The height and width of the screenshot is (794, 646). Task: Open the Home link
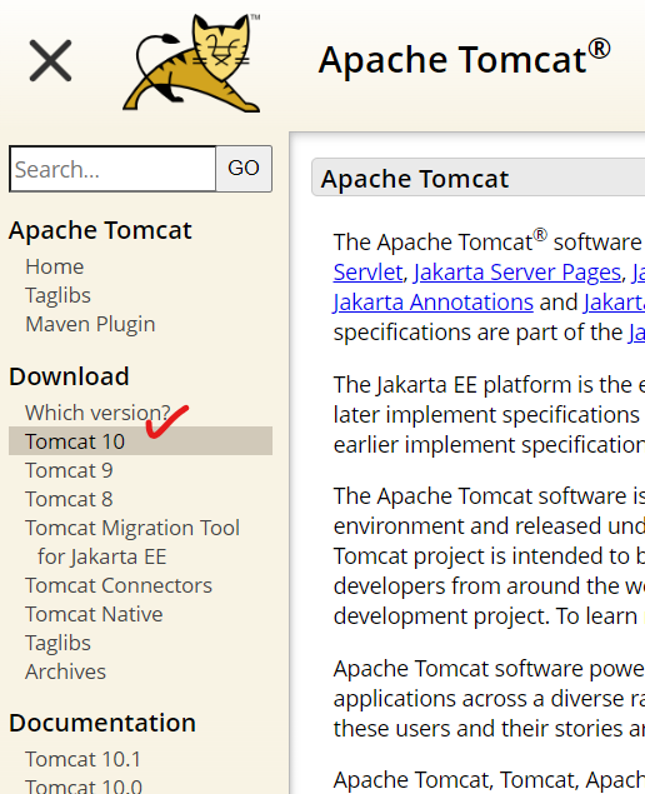55,266
